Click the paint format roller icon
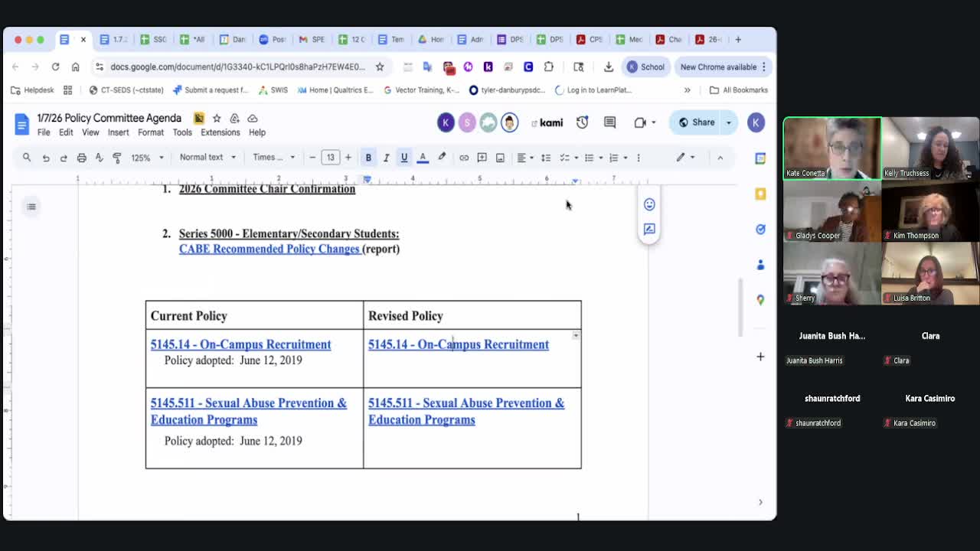 [117, 158]
